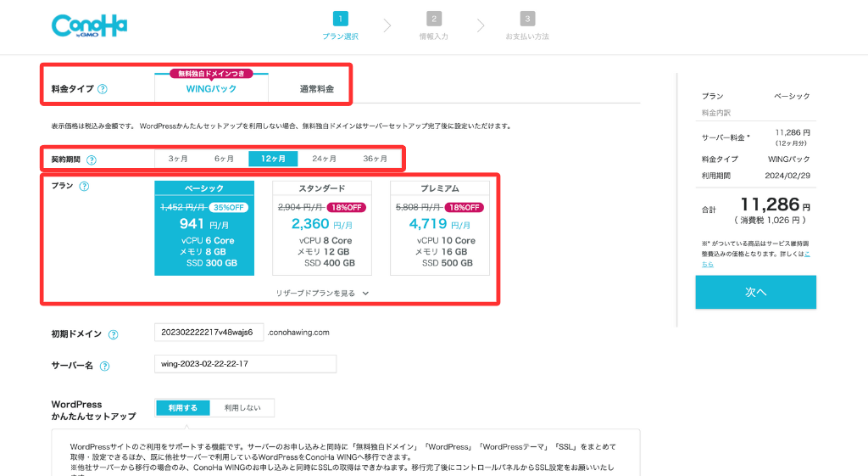Click the 無料独自ドメインつき badge
The height and width of the screenshot is (476, 868).
tap(211, 74)
